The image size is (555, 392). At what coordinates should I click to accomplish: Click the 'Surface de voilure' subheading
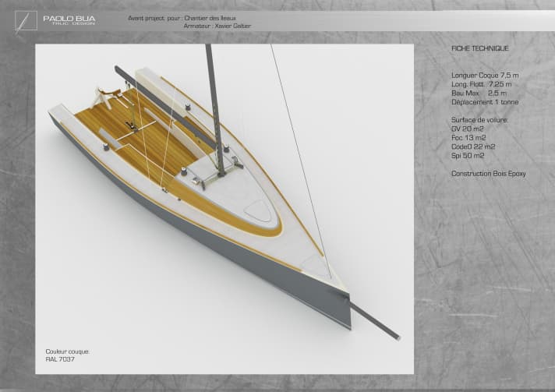click(479, 120)
